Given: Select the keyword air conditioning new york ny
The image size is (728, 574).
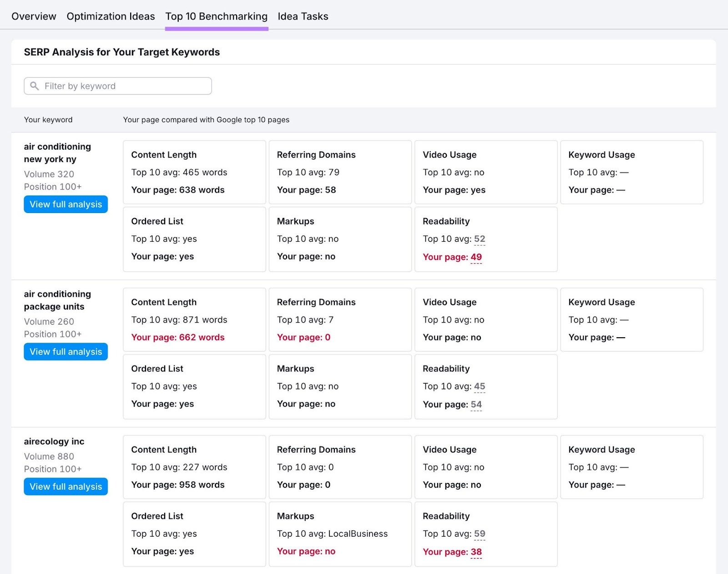Looking at the screenshot, I should point(57,152).
